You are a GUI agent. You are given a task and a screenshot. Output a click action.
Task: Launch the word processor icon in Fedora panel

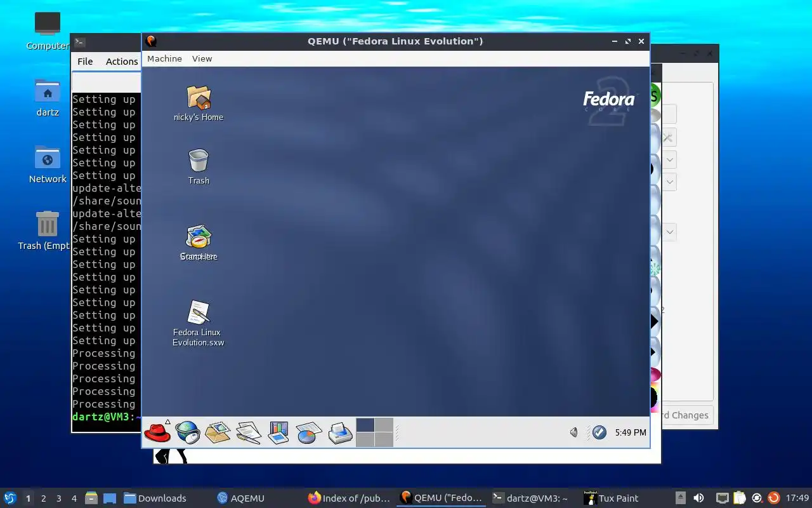[248, 432]
